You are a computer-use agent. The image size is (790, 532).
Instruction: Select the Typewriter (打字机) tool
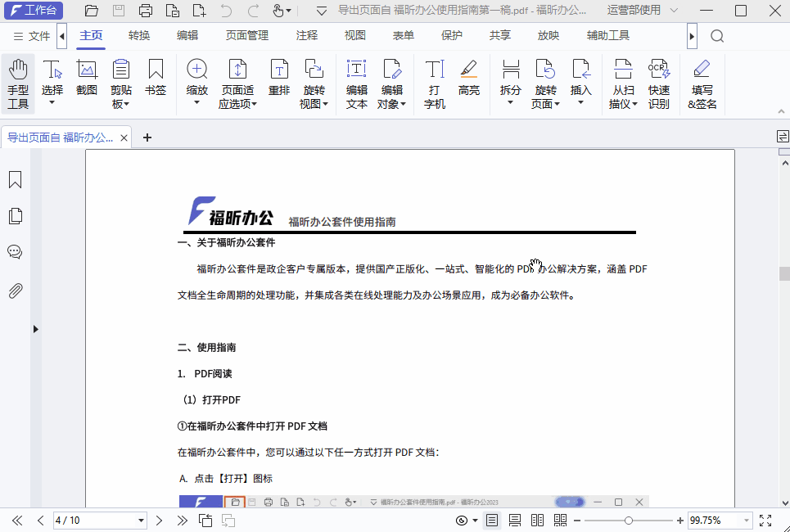pyautogui.click(x=435, y=83)
